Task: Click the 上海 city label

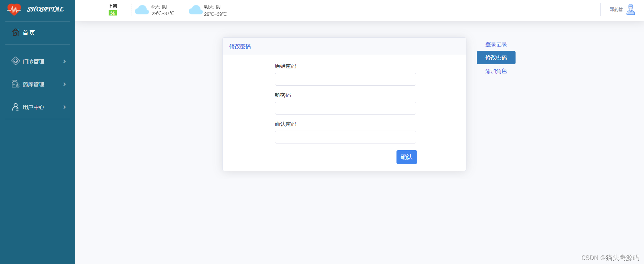Action: click(113, 6)
